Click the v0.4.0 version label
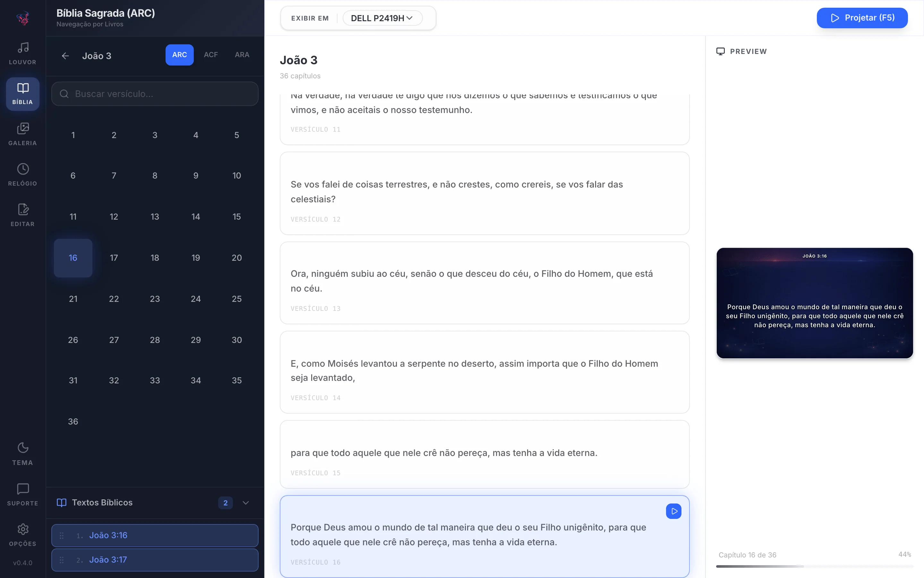The width and height of the screenshot is (924, 578). coord(22,563)
